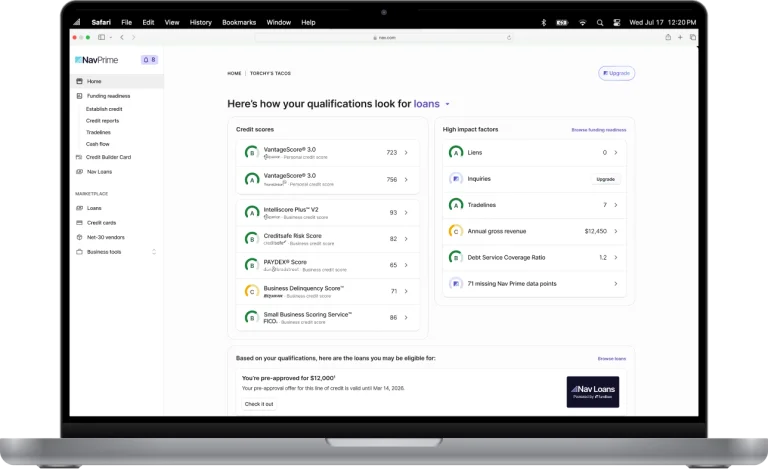The image size is (768, 469).
Task: Open the Safari File menu
Action: [126, 23]
